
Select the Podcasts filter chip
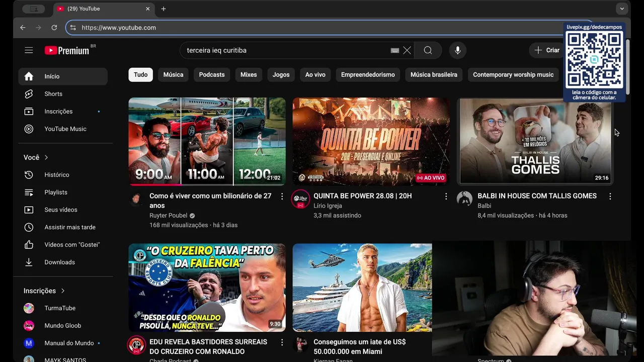click(x=212, y=75)
